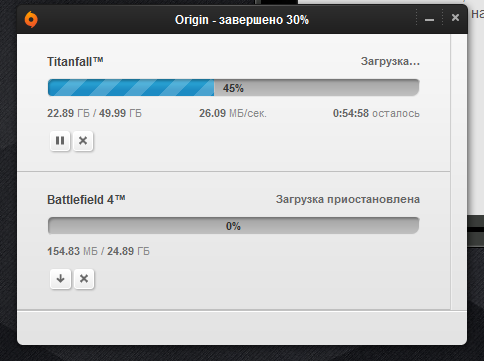Screen dimensions: 484x361
Task: Click the 0:54:58 осталось time remaining
Action: (x=376, y=113)
